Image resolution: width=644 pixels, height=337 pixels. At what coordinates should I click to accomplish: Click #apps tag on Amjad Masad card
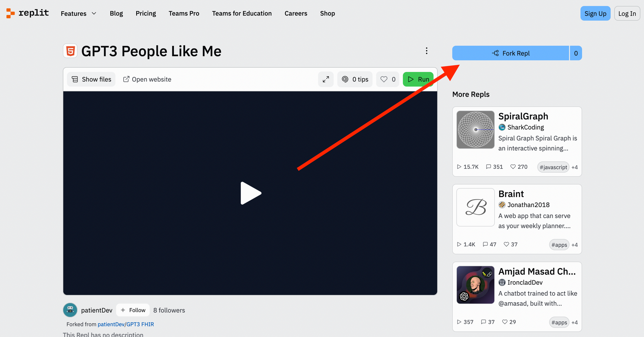559,322
